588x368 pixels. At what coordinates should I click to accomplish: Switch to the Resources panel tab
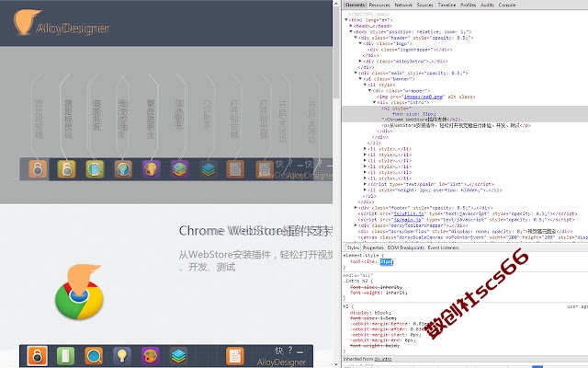(x=379, y=5)
